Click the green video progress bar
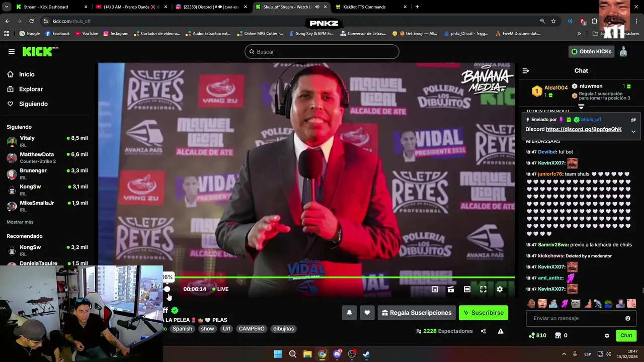 point(344,277)
